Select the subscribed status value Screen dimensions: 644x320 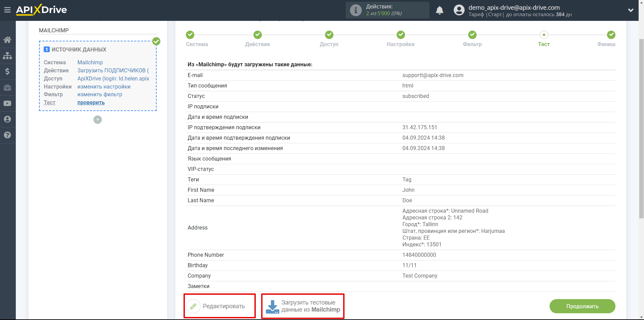point(416,96)
